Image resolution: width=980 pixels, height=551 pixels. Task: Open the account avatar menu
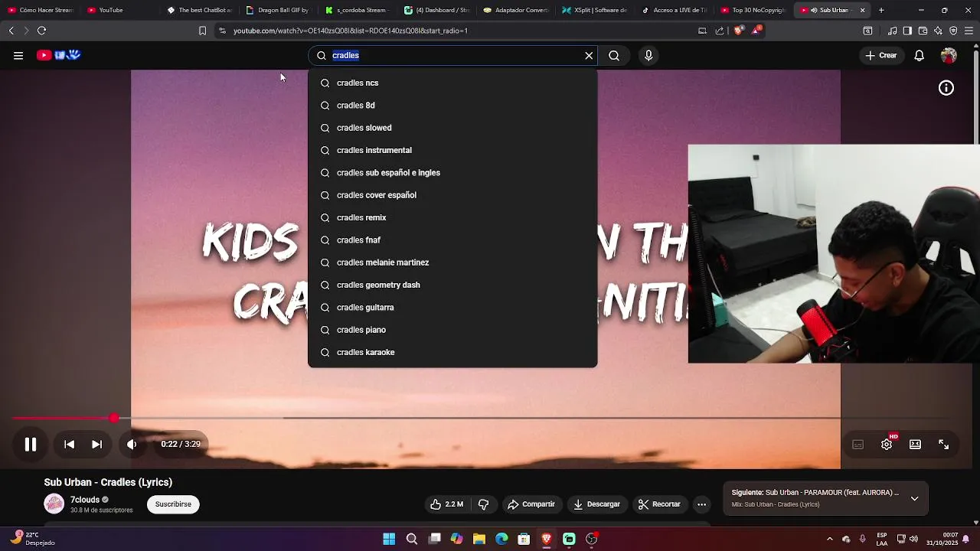coord(949,55)
